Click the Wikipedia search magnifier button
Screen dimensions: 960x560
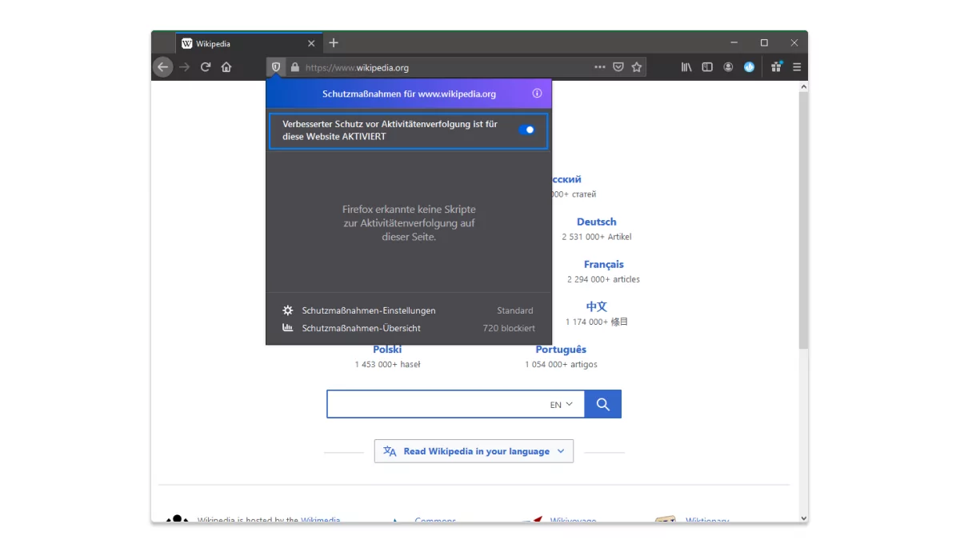tap(603, 404)
